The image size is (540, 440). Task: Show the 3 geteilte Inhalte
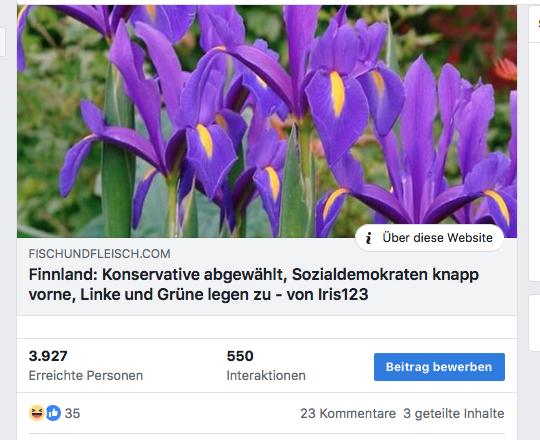(454, 413)
